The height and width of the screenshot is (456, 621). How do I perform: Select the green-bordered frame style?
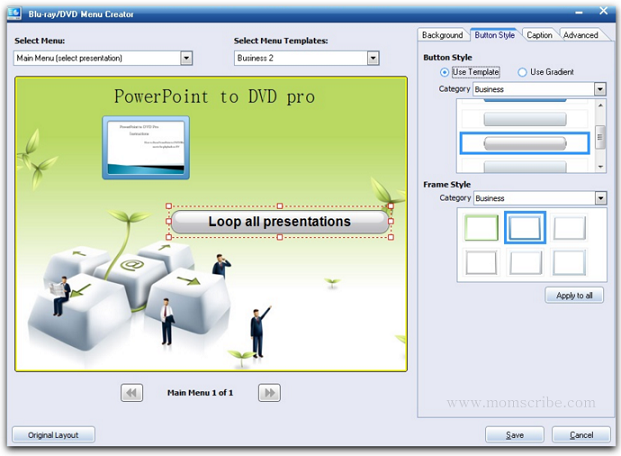coord(481,228)
